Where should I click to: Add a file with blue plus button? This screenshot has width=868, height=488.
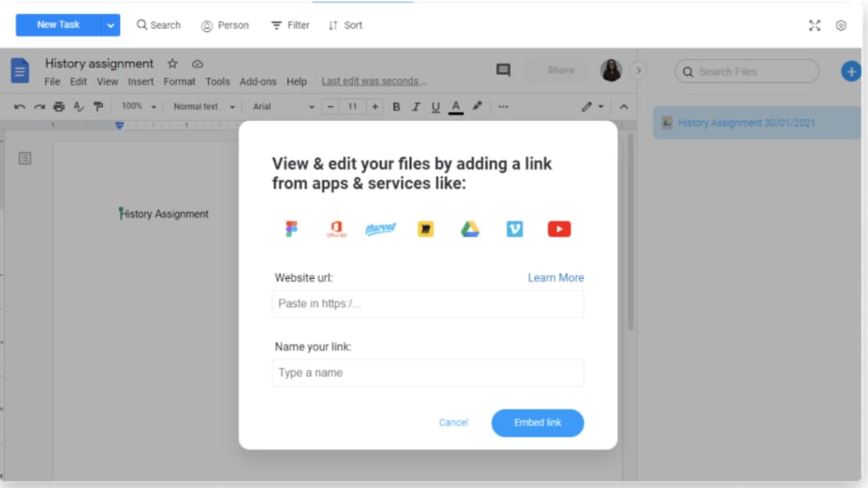pyautogui.click(x=851, y=71)
